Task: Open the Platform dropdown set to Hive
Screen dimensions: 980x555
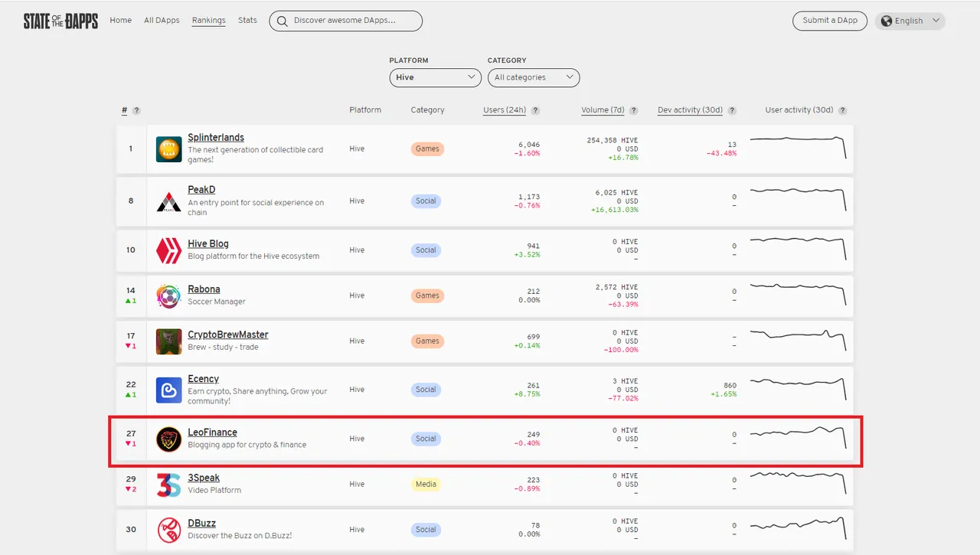Action: (436, 77)
